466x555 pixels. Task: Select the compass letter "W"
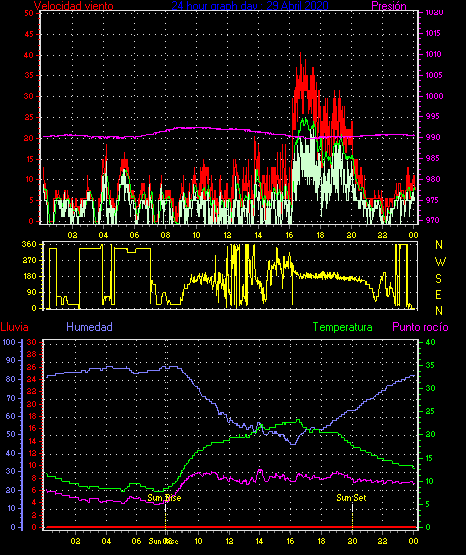440,262
